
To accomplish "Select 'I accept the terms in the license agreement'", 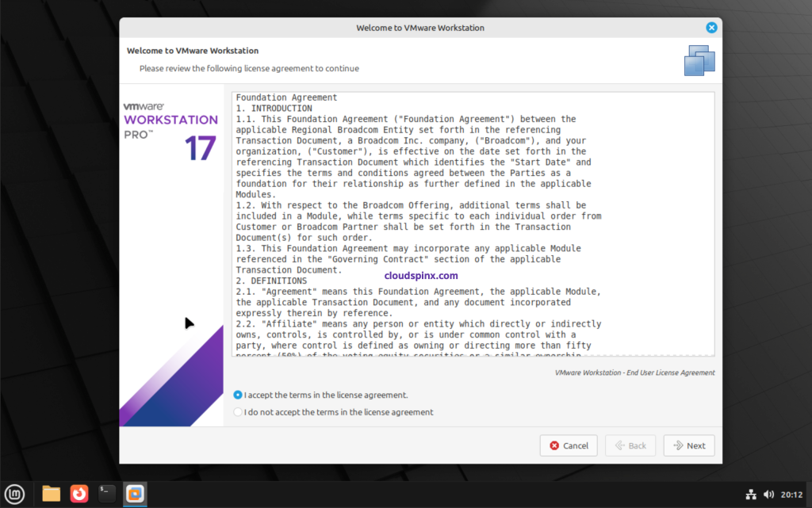I will click(238, 394).
